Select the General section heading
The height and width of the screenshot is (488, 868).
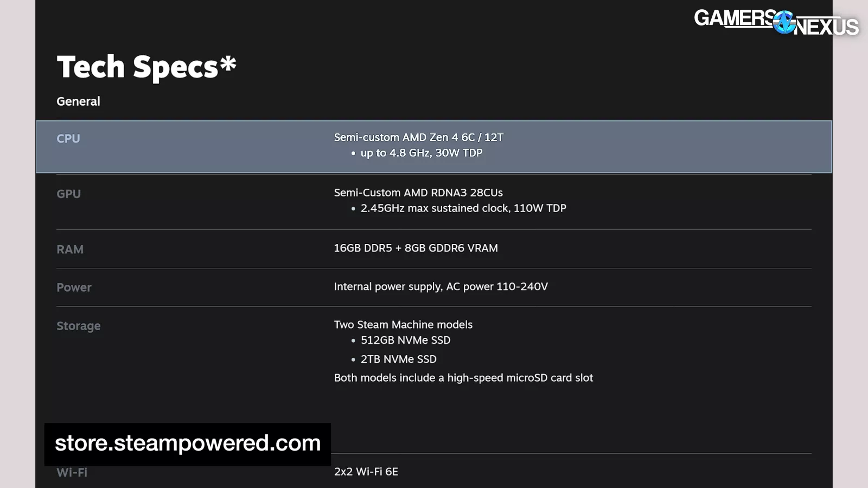point(78,101)
